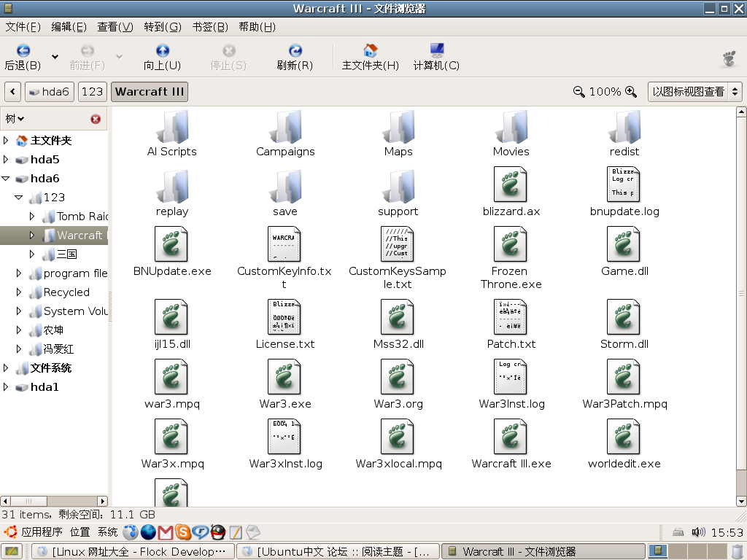Select the Storm.dll file icon
Viewport: 747px width, 560px height.
(x=624, y=316)
